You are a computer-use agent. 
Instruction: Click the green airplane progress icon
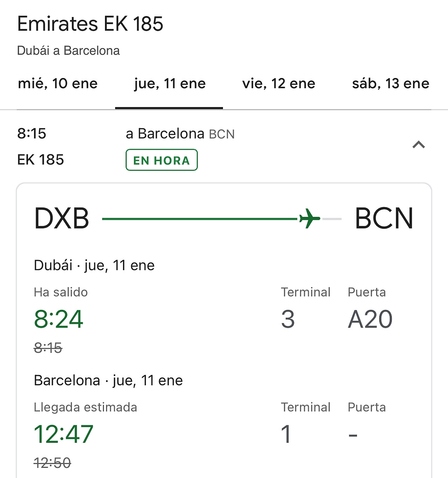pyautogui.click(x=310, y=219)
